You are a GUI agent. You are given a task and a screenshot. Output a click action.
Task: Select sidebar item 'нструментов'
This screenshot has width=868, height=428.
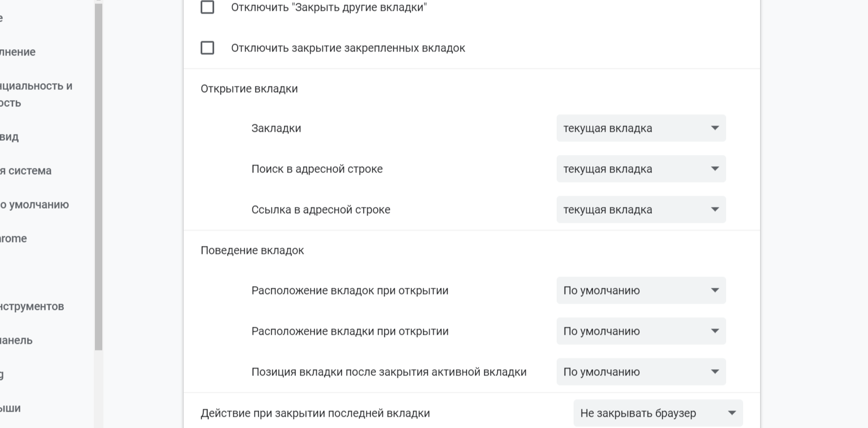point(32,306)
